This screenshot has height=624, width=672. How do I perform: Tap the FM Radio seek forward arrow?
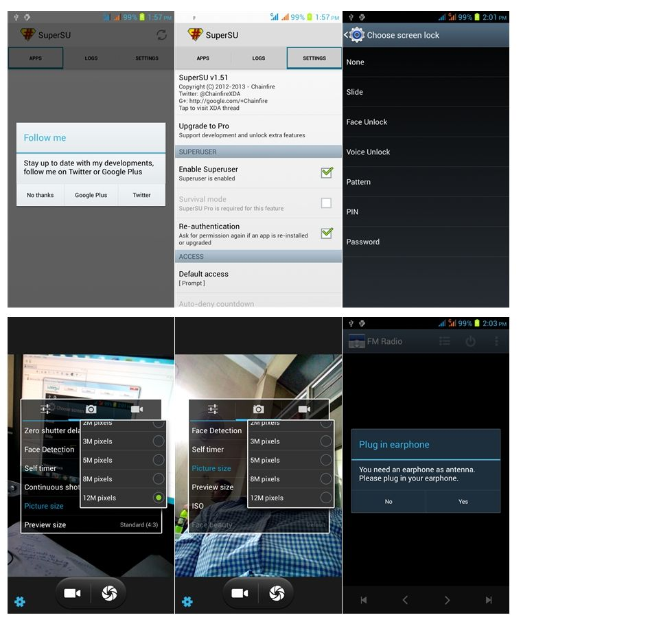tap(447, 600)
